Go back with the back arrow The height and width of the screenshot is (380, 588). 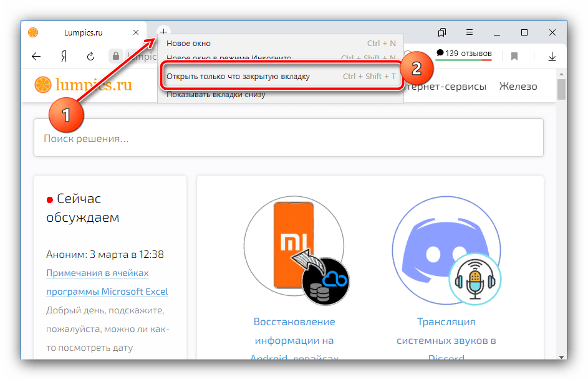coord(36,57)
